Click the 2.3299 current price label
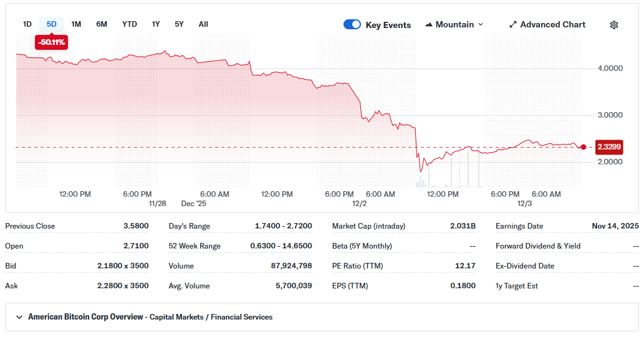The image size is (644, 337). click(610, 147)
